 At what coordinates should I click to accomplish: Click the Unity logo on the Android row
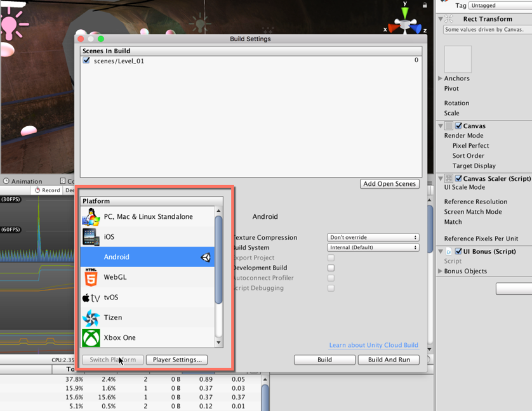pyautogui.click(x=206, y=257)
